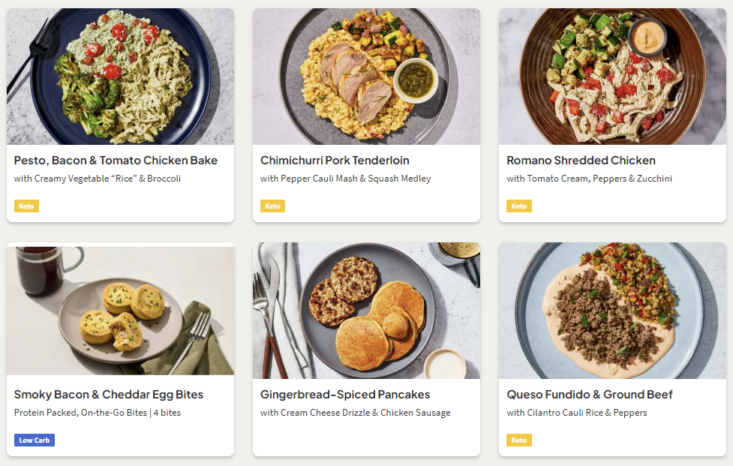Click the Low Carb tag on Egg Bites
This screenshot has height=466, width=733.
coord(34,440)
